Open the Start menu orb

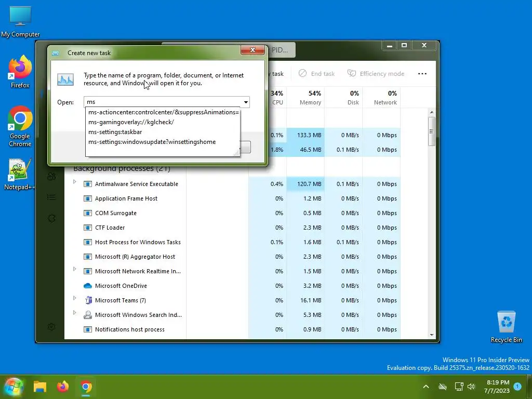point(14,387)
